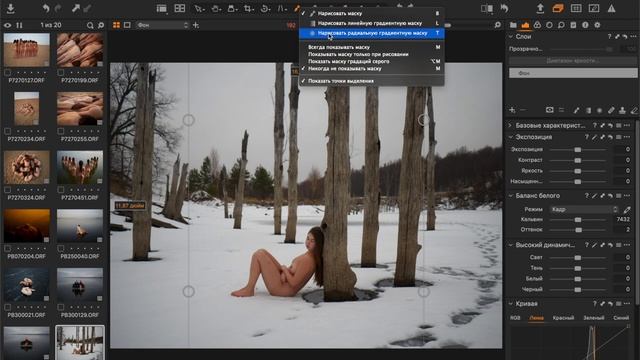Select thumbnail P8250043.ORF

click(x=80, y=226)
